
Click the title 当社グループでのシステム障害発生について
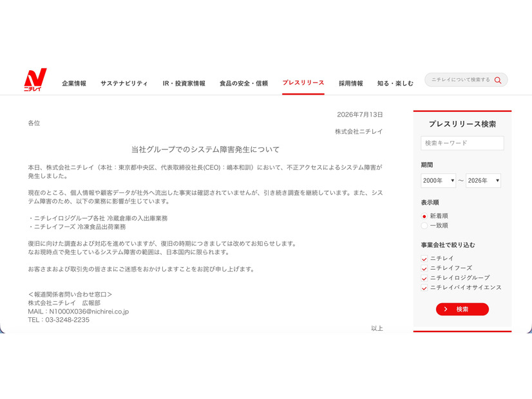(205, 149)
